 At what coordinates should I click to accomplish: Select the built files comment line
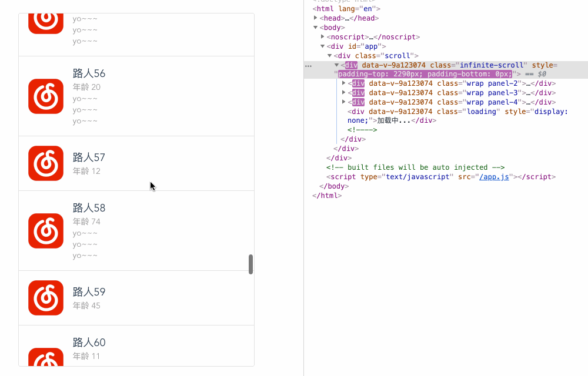tap(416, 167)
